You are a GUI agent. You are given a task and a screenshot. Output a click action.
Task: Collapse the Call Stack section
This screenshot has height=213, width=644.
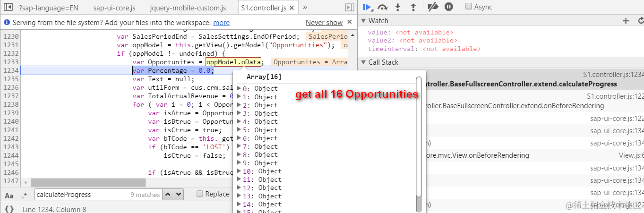(363, 62)
